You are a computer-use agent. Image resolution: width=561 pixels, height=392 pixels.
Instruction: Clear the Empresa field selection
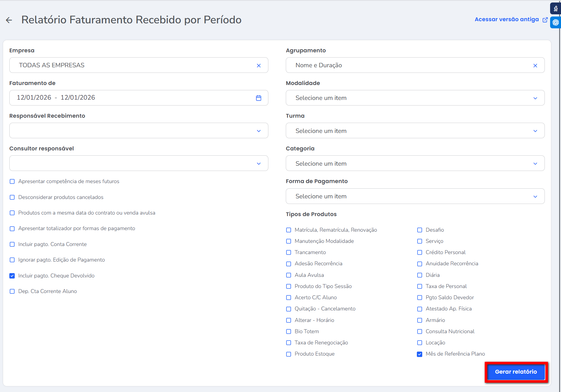point(258,65)
